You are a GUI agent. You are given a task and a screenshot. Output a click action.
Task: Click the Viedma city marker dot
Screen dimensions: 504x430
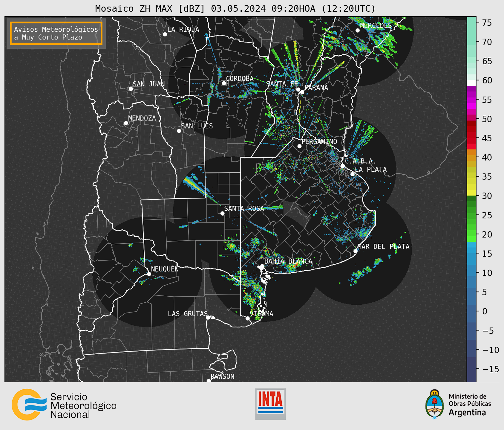pos(248,318)
